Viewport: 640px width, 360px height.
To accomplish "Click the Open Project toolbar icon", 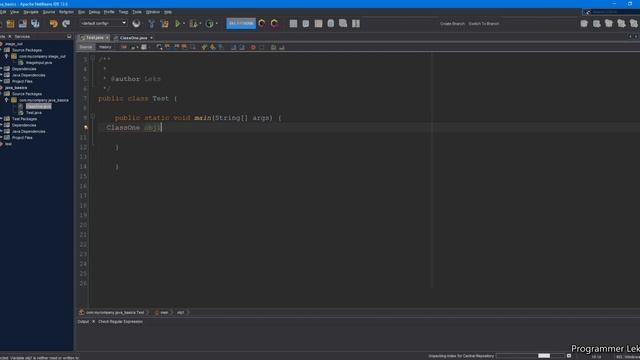I will pos(10,24).
